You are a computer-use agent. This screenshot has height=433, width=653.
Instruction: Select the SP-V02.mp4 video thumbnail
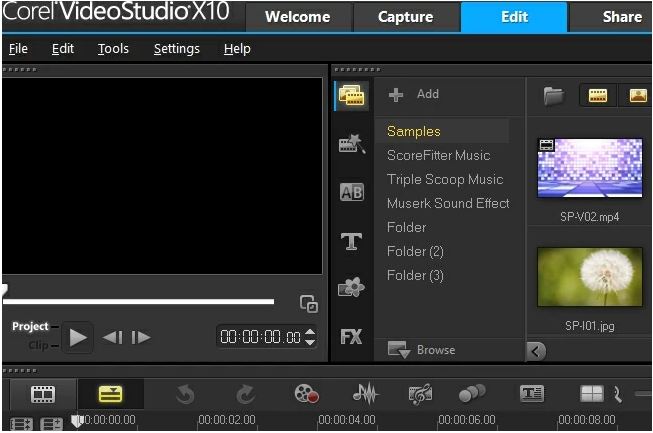pos(590,168)
